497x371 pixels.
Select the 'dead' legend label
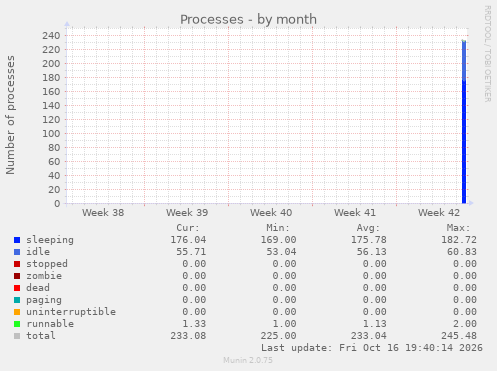38,288
